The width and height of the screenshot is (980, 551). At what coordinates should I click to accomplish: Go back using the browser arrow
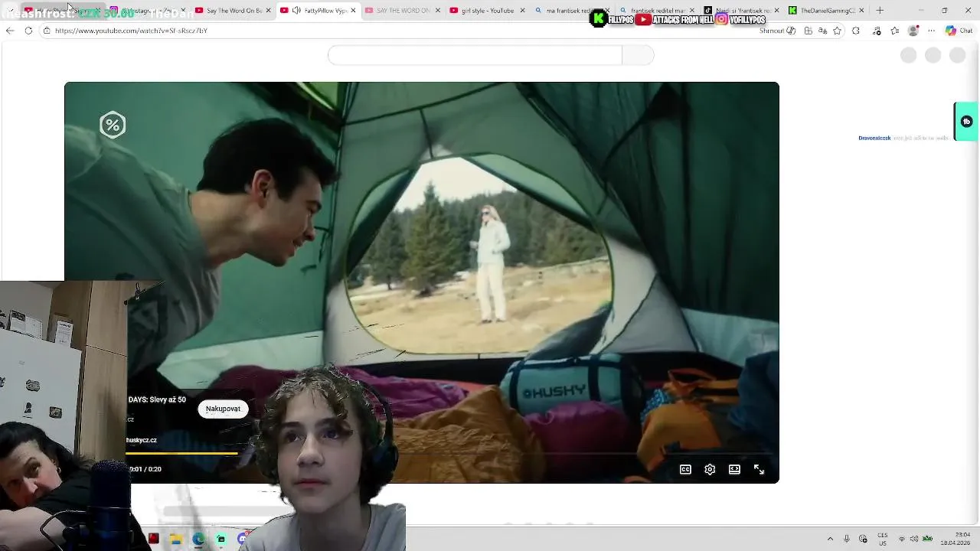[9, 31]
